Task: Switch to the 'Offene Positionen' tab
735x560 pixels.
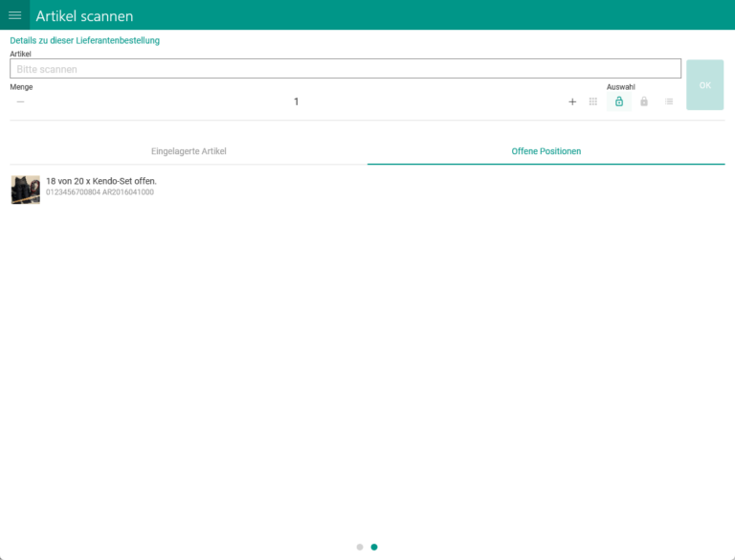Action: [546, 151]
